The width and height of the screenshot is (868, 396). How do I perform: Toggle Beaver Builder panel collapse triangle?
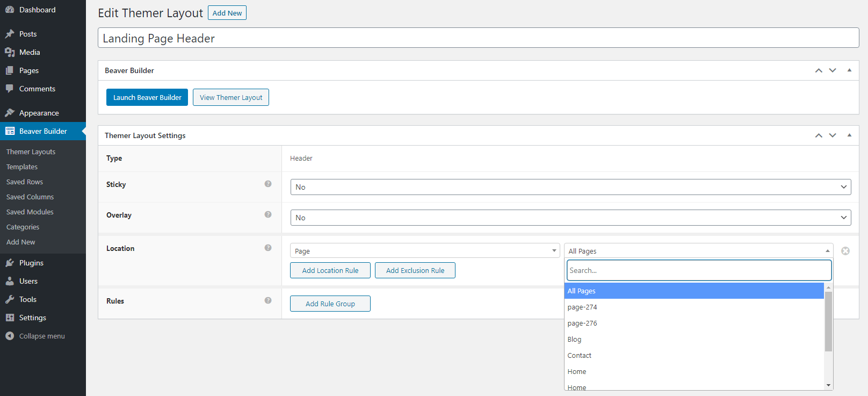[x=849, y=70]
